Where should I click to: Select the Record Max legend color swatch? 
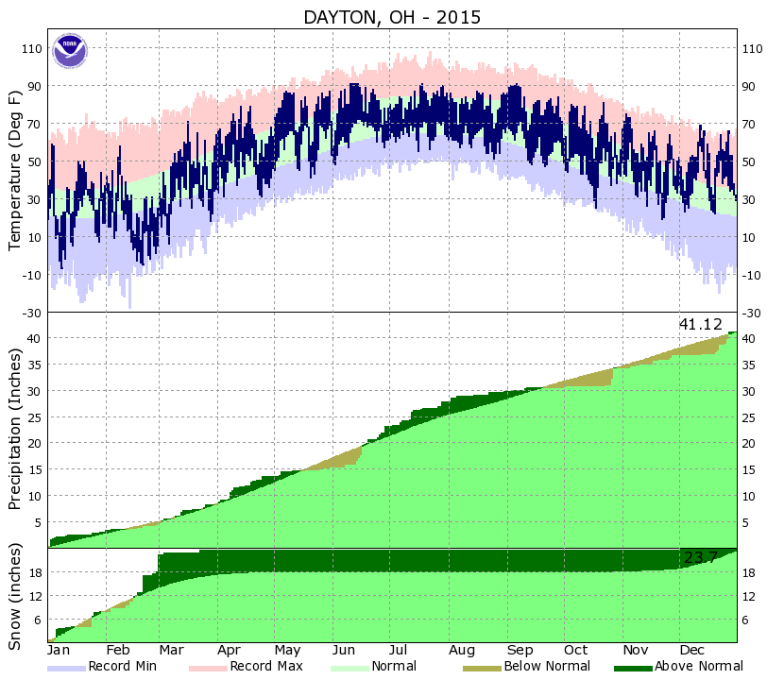click(208, 669)
